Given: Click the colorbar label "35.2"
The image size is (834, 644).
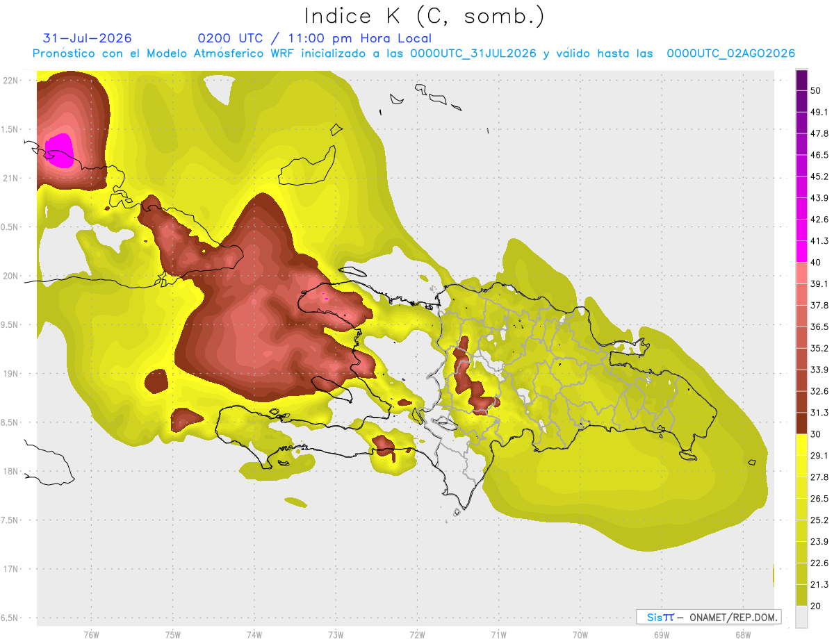Looking at the screenshot, I should point(819,348).
